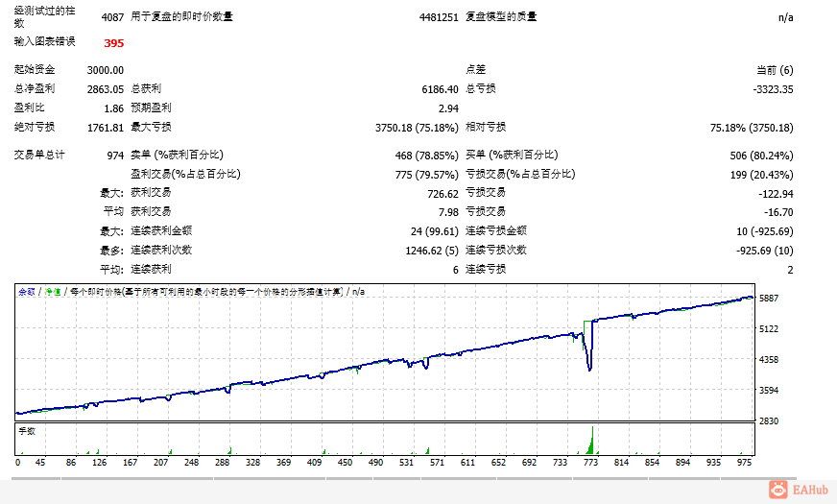Select the 4087 bars tested value

[112, 17]
